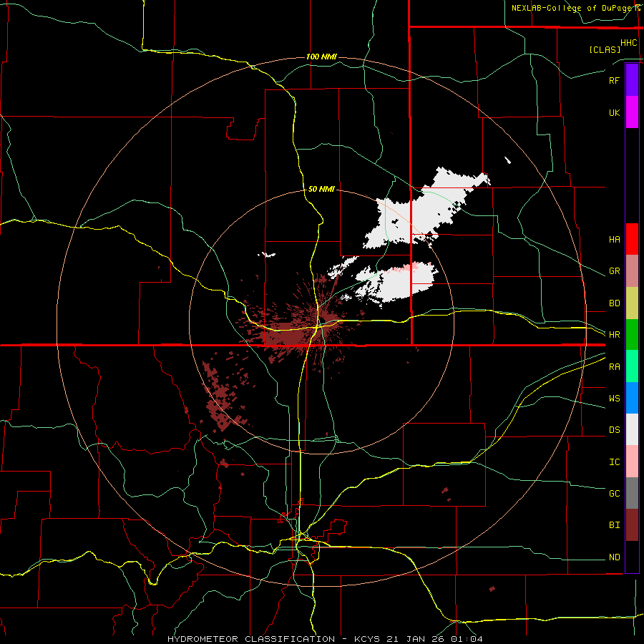Click the RF purple legend swatch
Viewport: 644px width, 644px height.
point(632,79)
